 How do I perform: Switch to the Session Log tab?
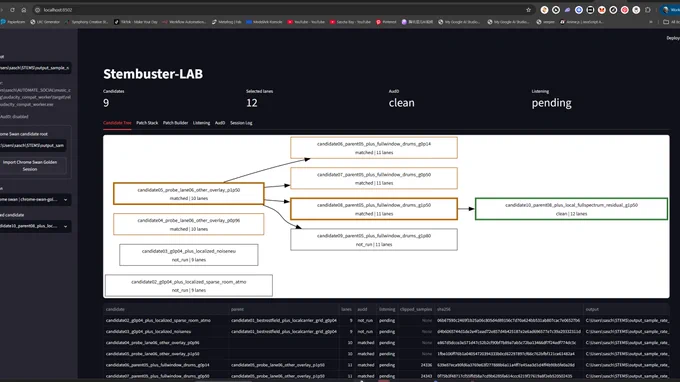[241, 123]
